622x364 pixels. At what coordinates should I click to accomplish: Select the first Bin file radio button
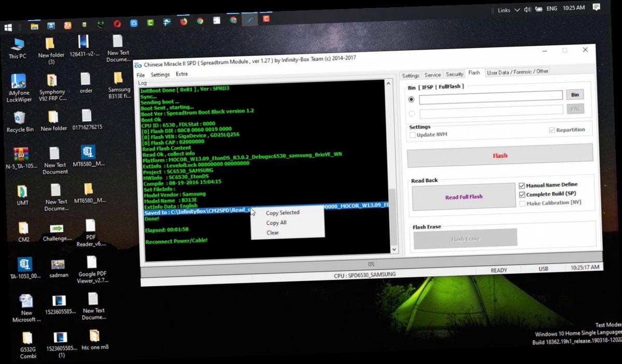pos(412,99)
